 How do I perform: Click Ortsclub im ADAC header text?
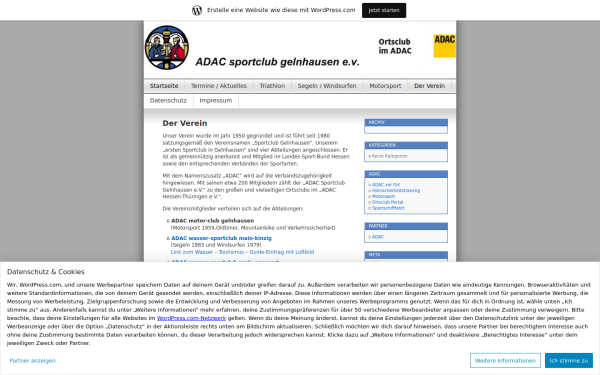(395, 46)
